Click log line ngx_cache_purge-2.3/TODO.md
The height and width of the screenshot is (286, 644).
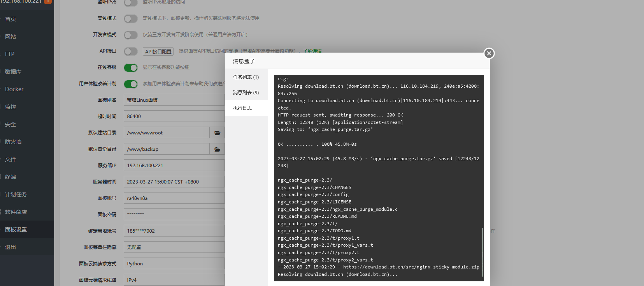[x=314, y=231]
